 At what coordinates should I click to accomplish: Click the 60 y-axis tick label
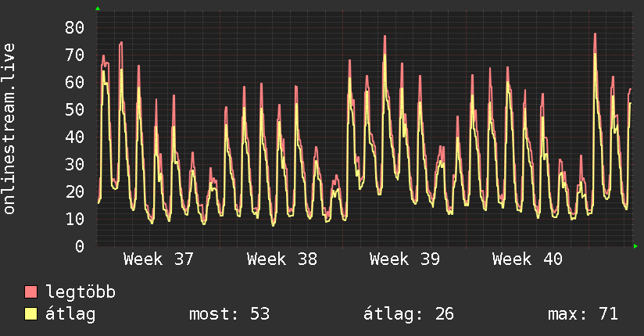point(74,83)
